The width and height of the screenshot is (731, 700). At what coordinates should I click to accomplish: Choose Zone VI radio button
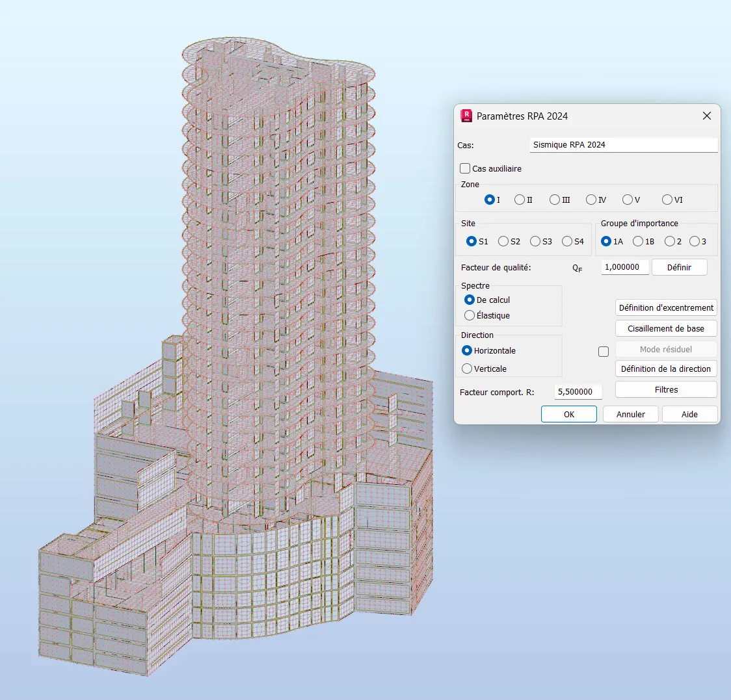coord(667,200)
